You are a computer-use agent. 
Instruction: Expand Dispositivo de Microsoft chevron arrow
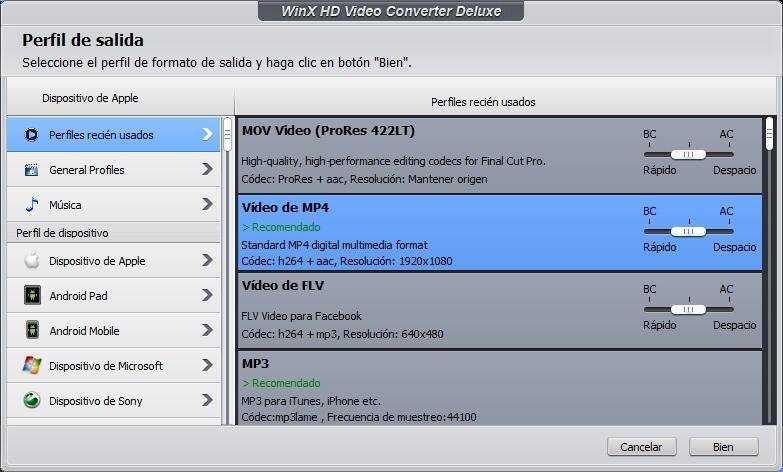pyautogui.click(x=207, y=365)
